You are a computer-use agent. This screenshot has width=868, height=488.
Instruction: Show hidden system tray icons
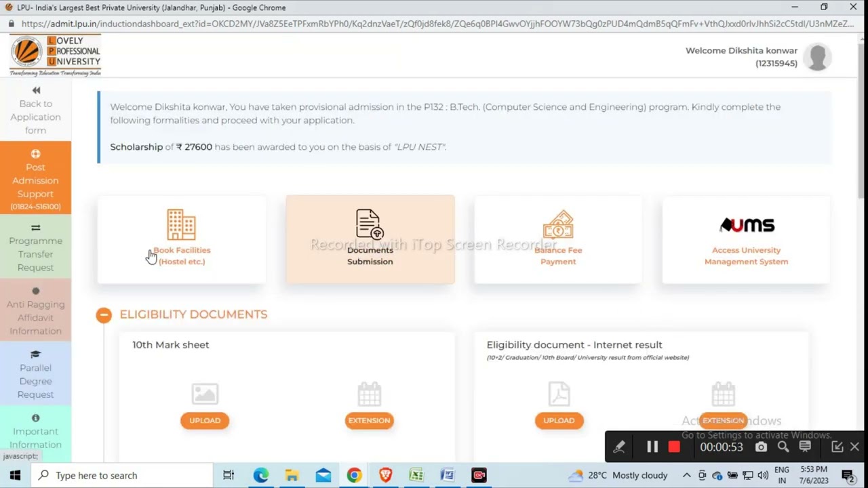pos(687,475)
